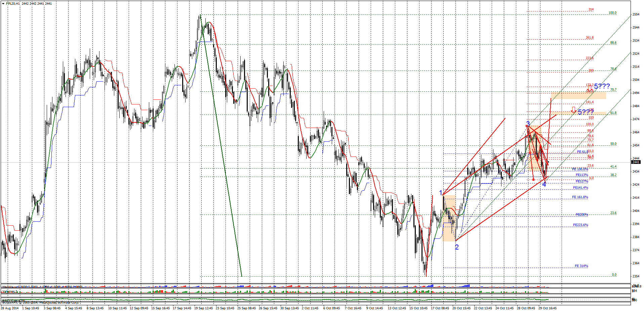Click the 2414 price axis label
Image resolution: width=644 pixels, height=311 pixels.
[x=636, y=198]
